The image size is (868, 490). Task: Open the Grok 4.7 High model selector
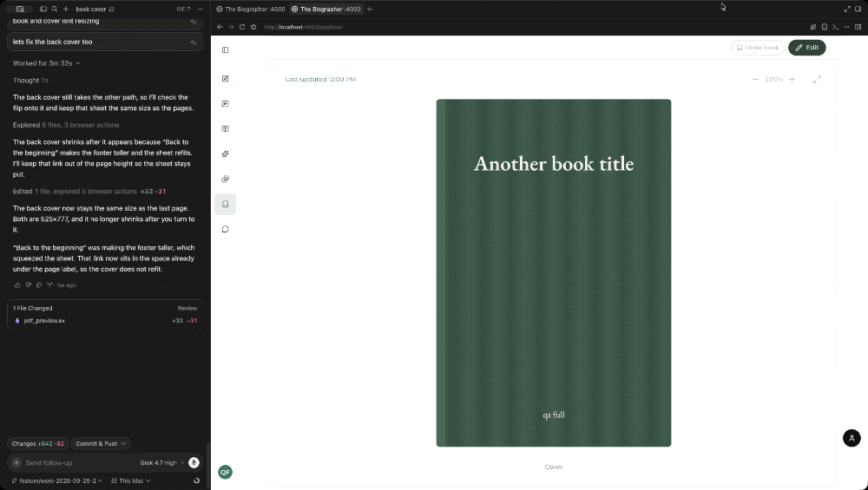coord(161,463)
